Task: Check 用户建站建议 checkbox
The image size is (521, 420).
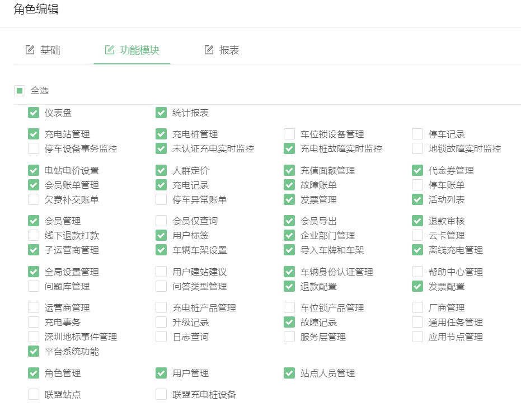Action: (x=161, y=272)
